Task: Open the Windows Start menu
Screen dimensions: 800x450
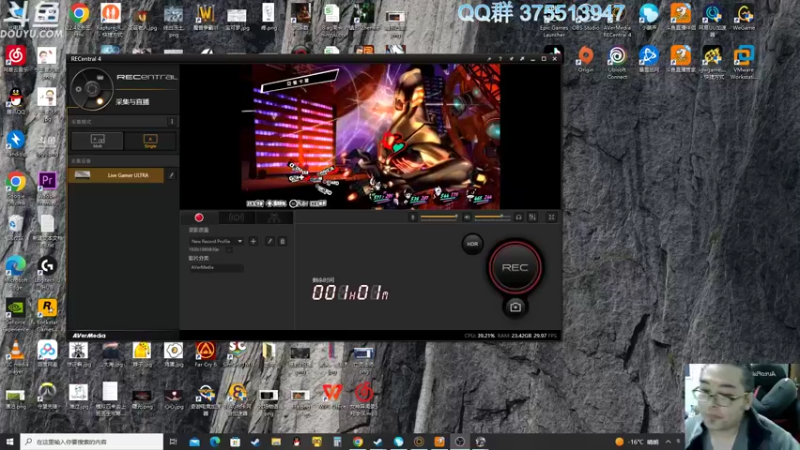Action: click(10, 441)
